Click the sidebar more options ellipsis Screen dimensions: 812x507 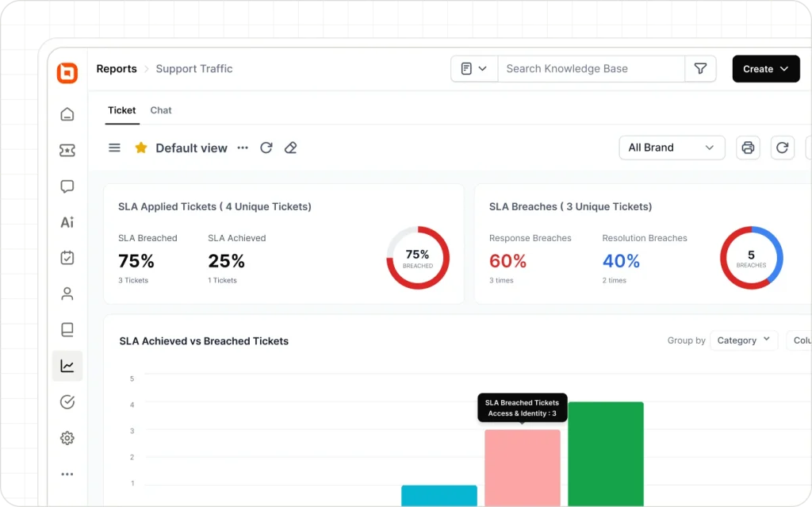(67, 474)
